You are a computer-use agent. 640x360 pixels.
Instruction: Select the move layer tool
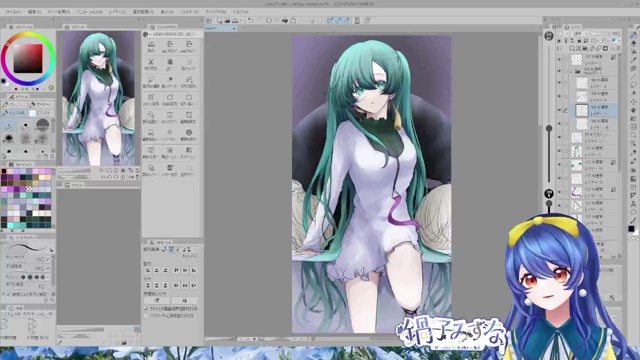633,102
